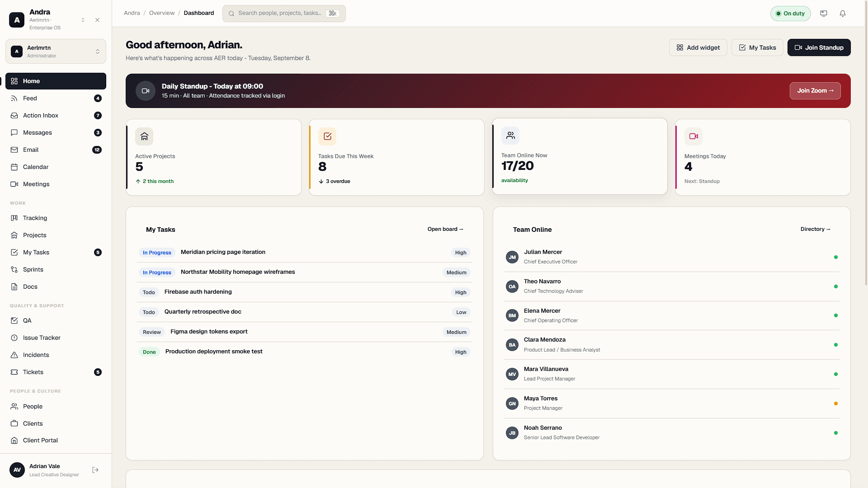Expand the Andra organization switcher arrows
868x488 pixels.
click(x=83, y=20)
